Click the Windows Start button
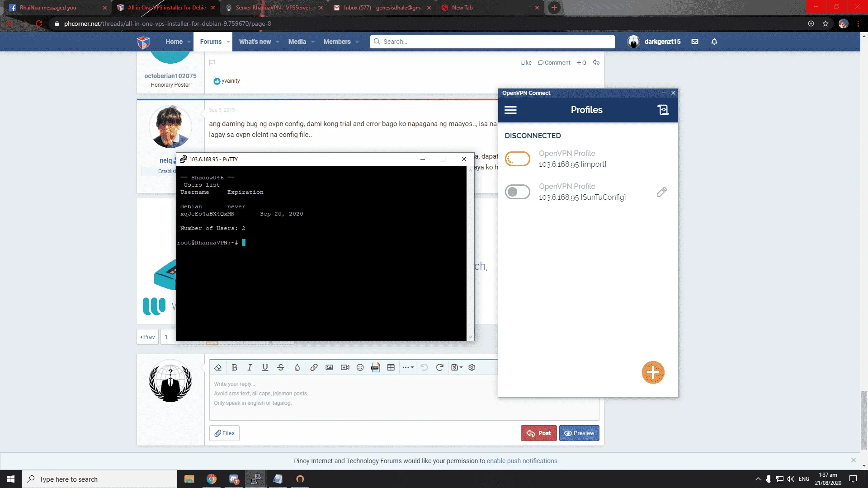The image size is (868, 488). tap(11, 479)
